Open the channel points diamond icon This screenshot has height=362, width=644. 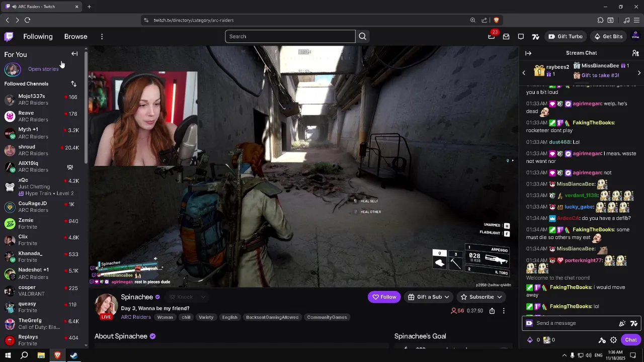click(x=530, y=340)
